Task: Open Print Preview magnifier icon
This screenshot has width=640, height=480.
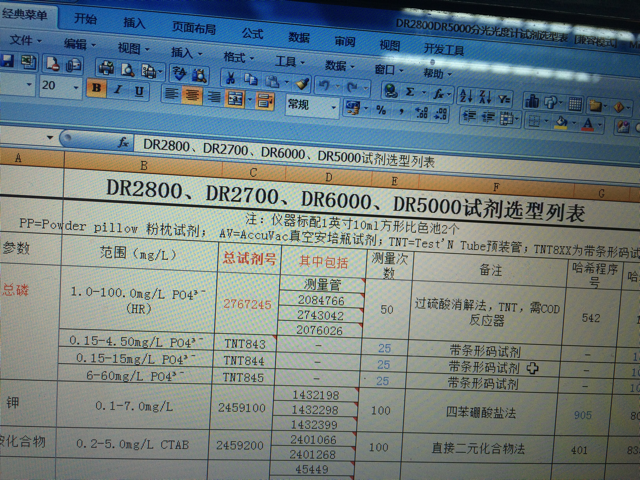Action: point(128,70)
